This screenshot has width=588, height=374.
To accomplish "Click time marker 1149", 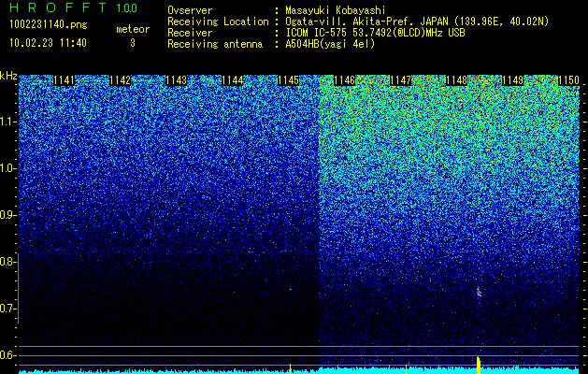I will [512, 80].
